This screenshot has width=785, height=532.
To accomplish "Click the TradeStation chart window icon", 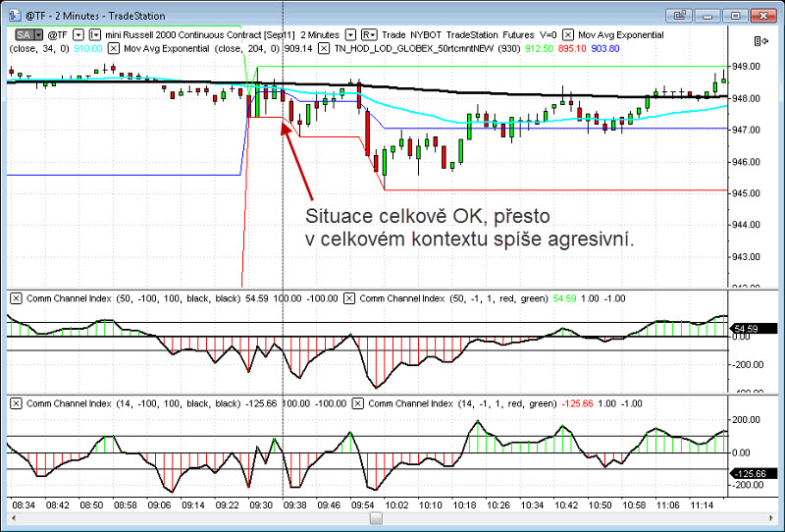I will [14, 16].
